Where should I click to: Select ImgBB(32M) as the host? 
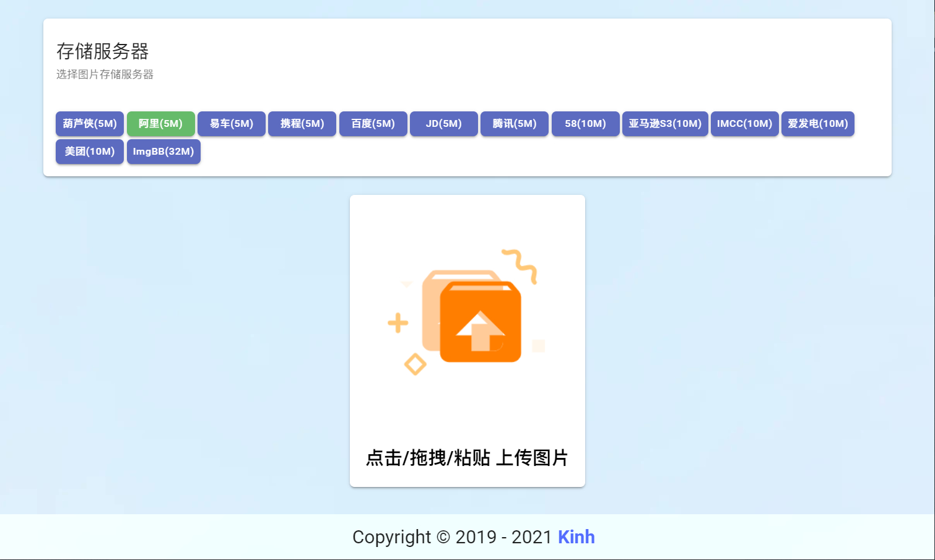[163, 152]
